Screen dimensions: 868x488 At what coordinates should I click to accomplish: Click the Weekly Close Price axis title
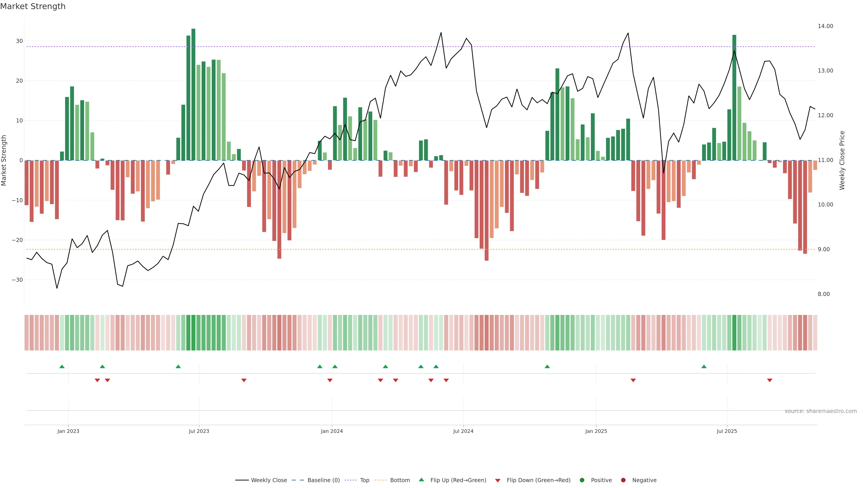click(842, 160)
